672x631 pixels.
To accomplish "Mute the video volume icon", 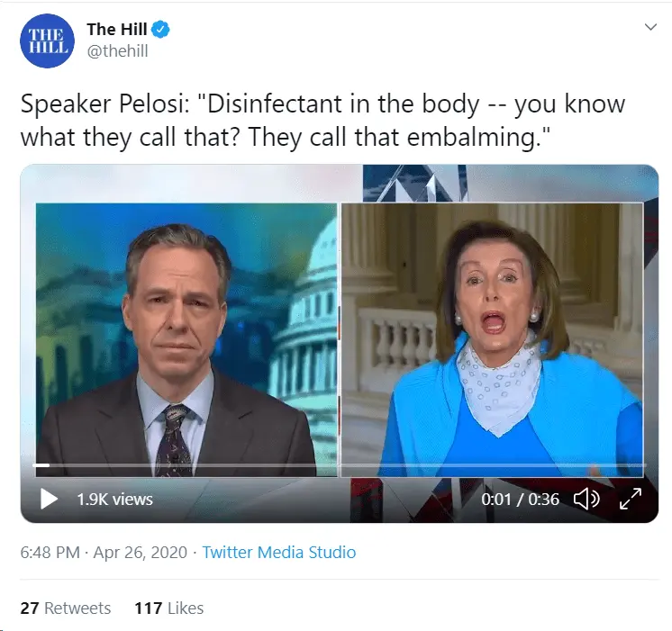I will [x=586, y=499].
